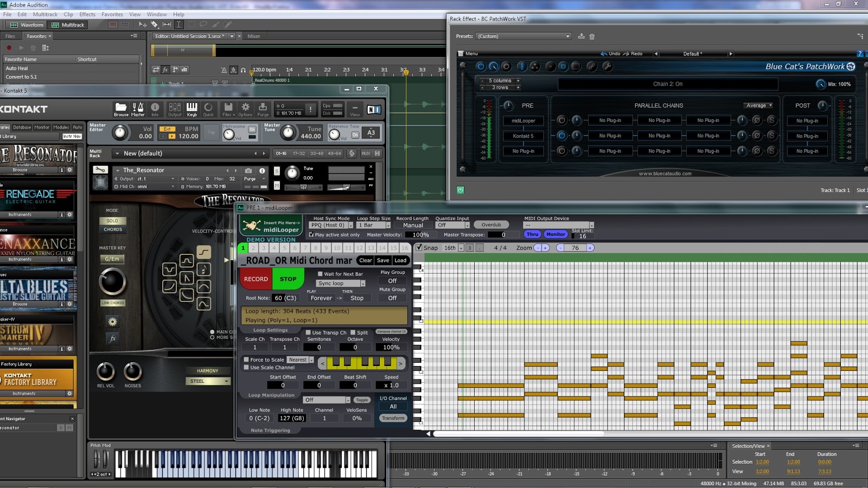Select midiLooper slot 2 tab
The image size is (868, 488).
253,248
